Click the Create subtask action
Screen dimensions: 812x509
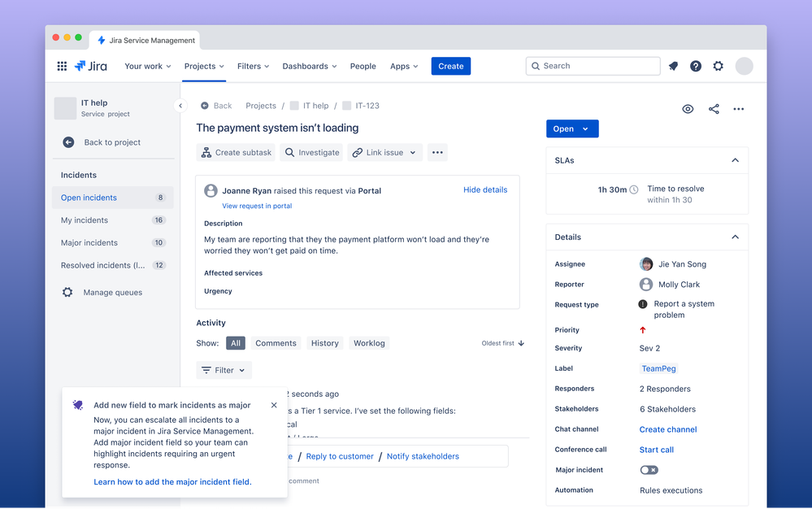coord(236,152)
